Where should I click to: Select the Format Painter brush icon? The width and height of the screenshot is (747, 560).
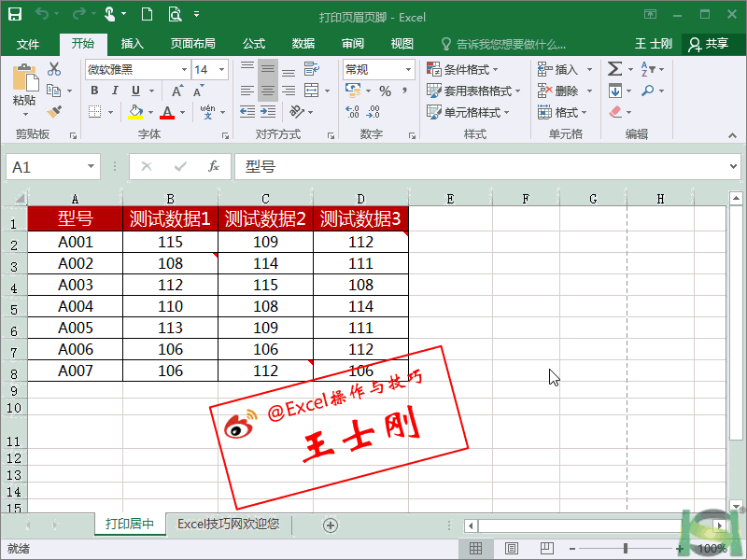[54, 112]
